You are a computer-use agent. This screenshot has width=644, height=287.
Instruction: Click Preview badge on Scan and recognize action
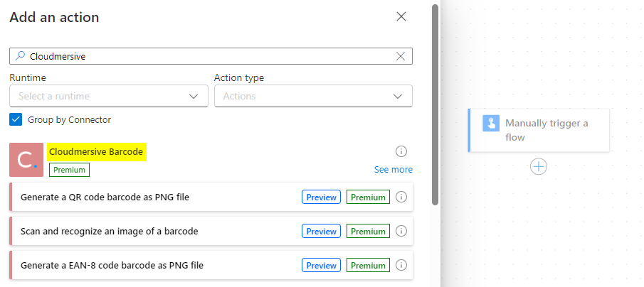[321, 232]
